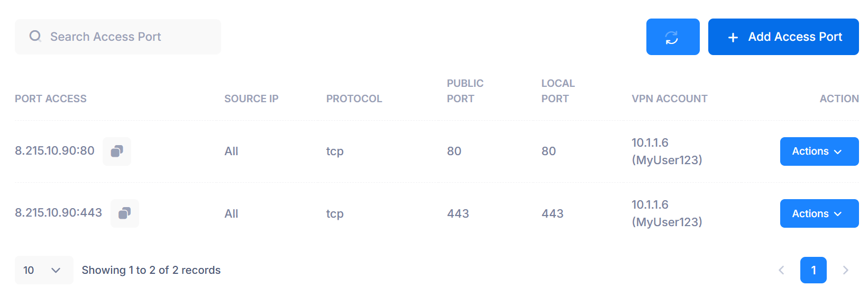Sort by Port Access column header
868x295 pixels.
click(51, 99)
